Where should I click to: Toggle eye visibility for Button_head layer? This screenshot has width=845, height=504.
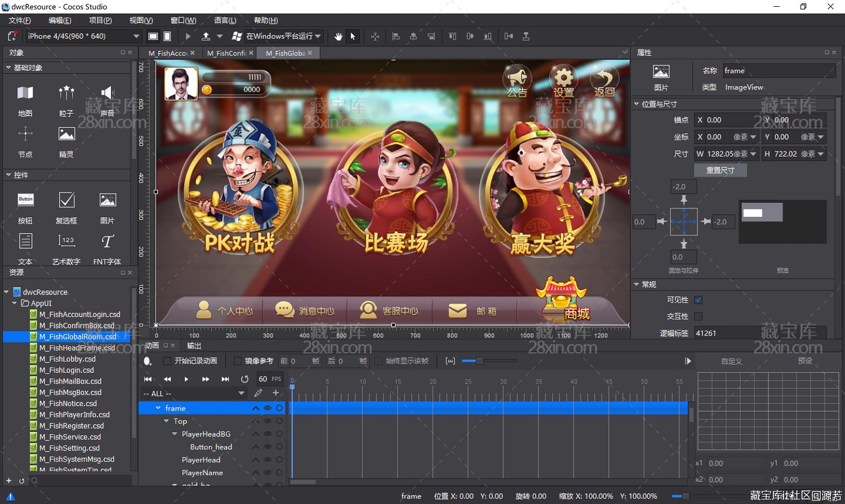(268, 447)
